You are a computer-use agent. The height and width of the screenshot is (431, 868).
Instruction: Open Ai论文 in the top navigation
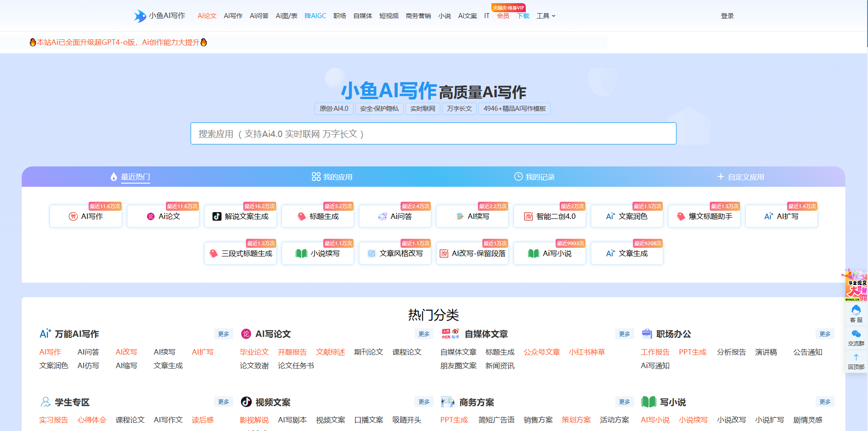coord(207,16)
